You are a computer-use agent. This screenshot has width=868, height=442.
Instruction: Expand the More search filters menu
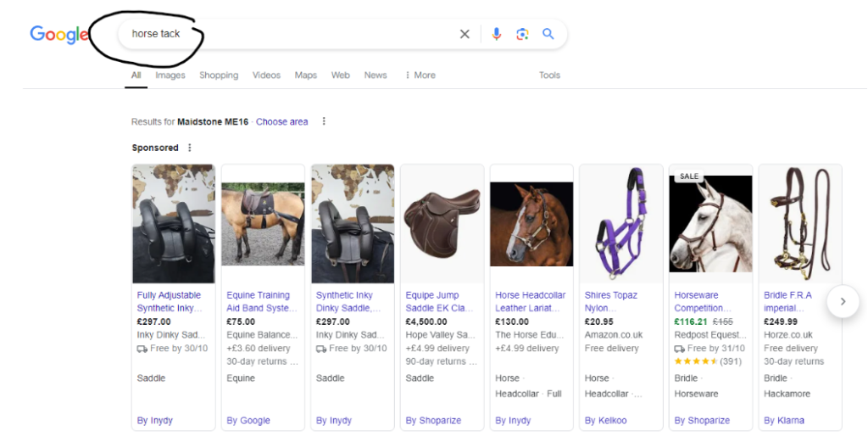tap(420, 76)
